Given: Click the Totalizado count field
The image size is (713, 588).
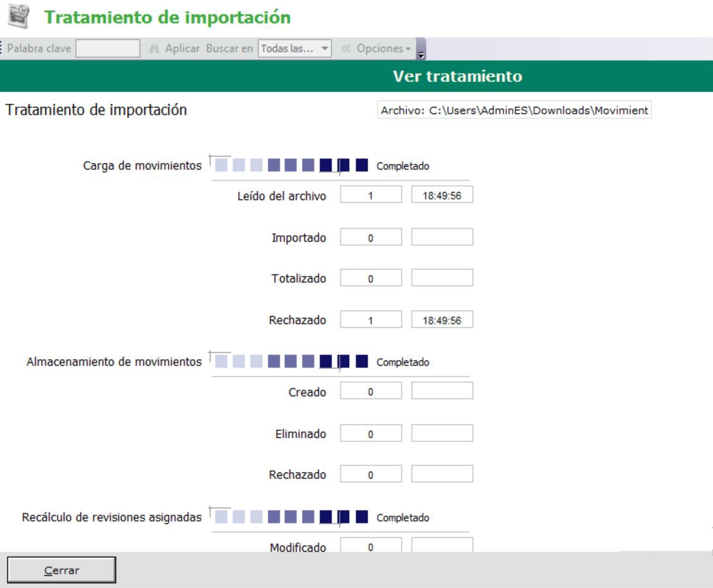Looking at the screenshot, I should pyautogui.click(x=371, y=278).
